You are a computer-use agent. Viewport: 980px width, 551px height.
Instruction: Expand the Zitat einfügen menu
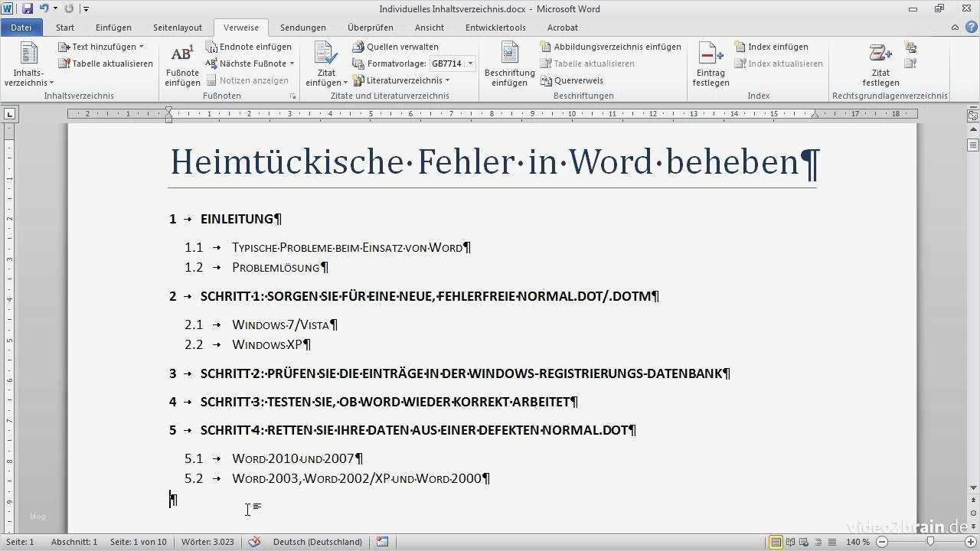(326, 65)
